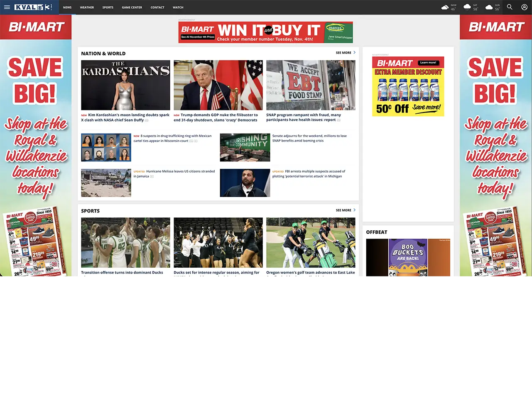Read Ducks set for intense regular season headline
Viewport: 532px width, 415px height.
tap(216, 273)
